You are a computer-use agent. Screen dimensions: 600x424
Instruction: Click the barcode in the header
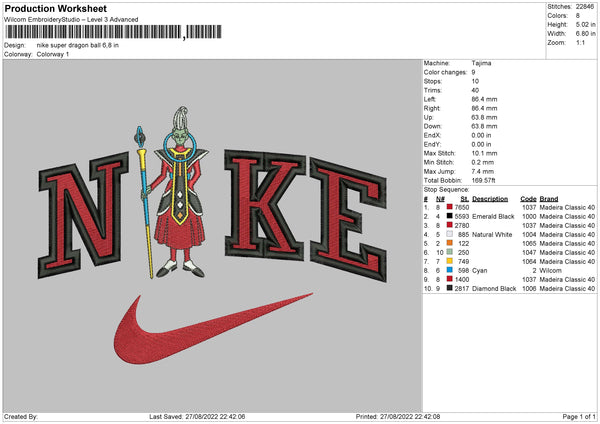tap(114, 32)
